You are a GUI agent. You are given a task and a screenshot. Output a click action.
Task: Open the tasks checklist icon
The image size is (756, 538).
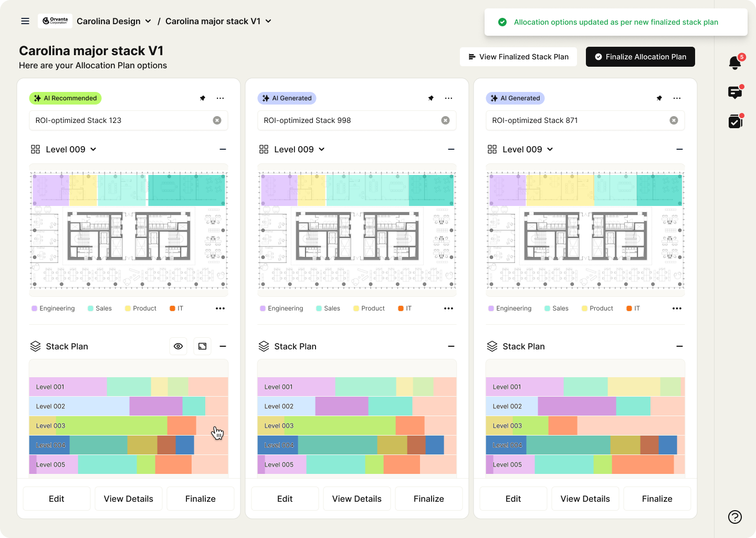pos(735,122)
